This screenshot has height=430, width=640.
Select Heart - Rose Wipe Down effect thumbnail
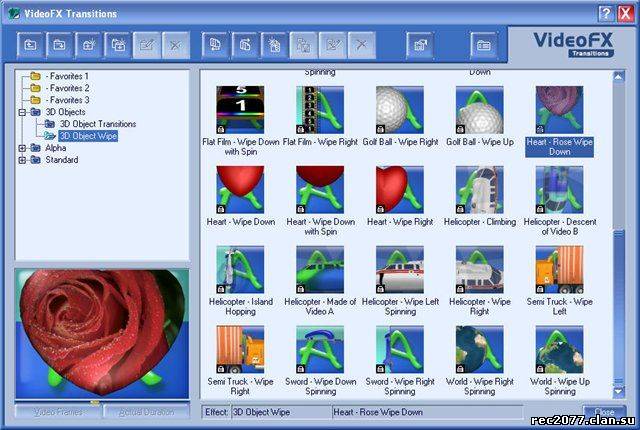coord(560,110)
